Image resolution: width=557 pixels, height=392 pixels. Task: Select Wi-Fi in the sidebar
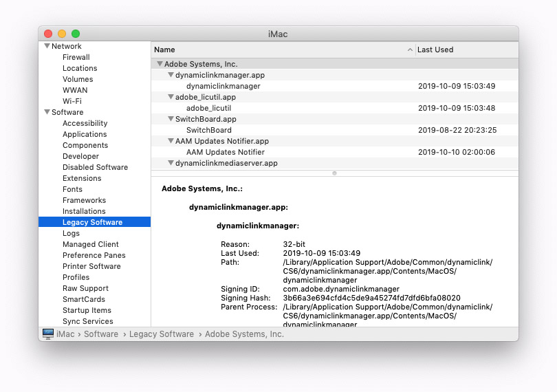pyautogui.click(x=72, y=101)
